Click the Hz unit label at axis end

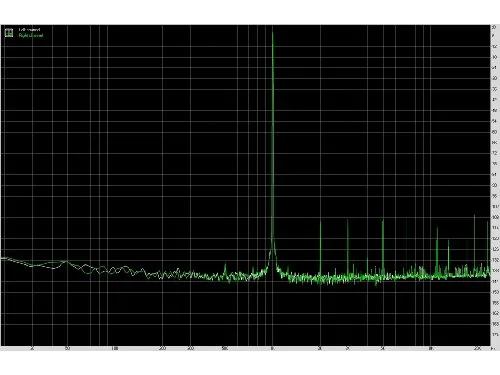pos(494,348)
